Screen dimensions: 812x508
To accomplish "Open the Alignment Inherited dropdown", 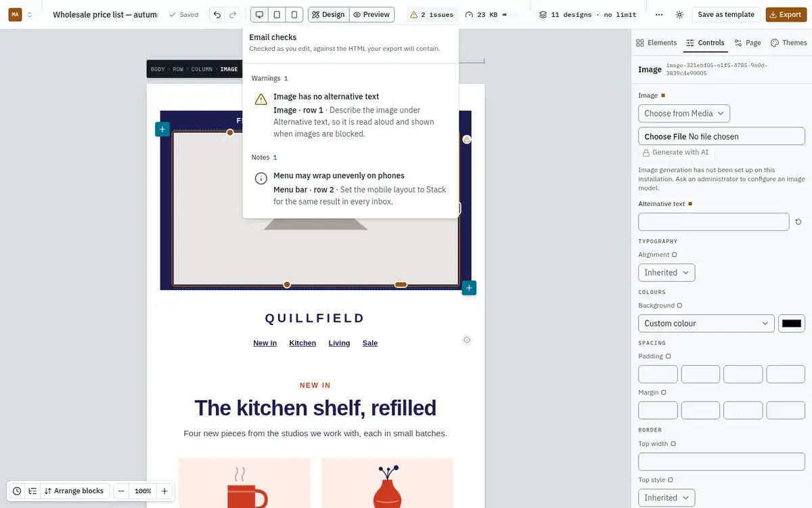I will click(x=667, y=272).
